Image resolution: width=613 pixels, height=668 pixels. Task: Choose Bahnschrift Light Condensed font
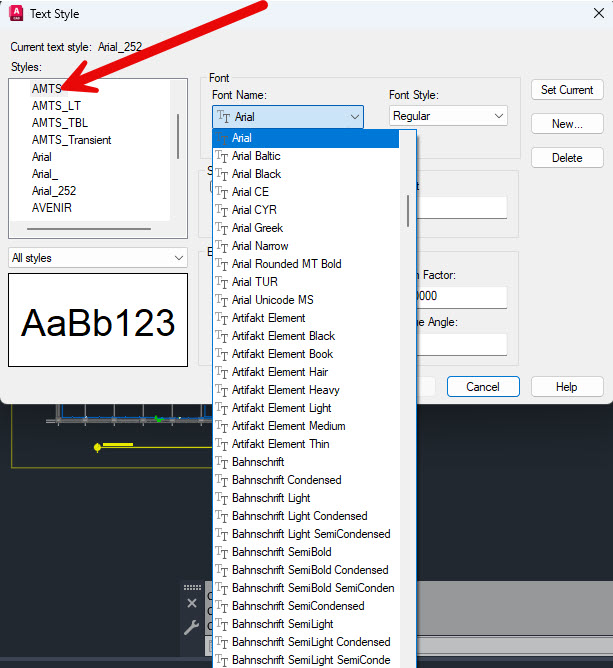(306, 516)
